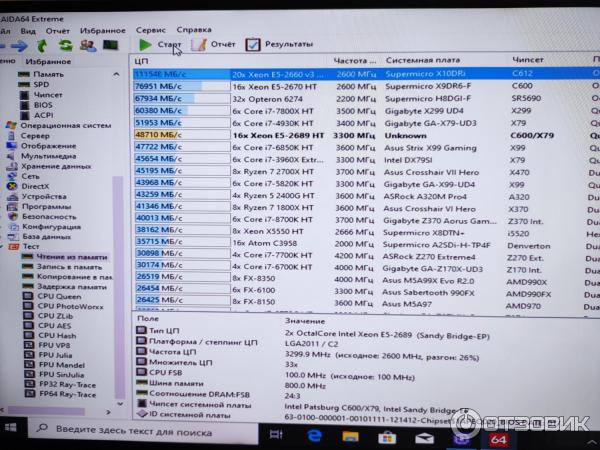Click the tree vertical scrollbar
The image size is (600, 450).
pos(119,287)
